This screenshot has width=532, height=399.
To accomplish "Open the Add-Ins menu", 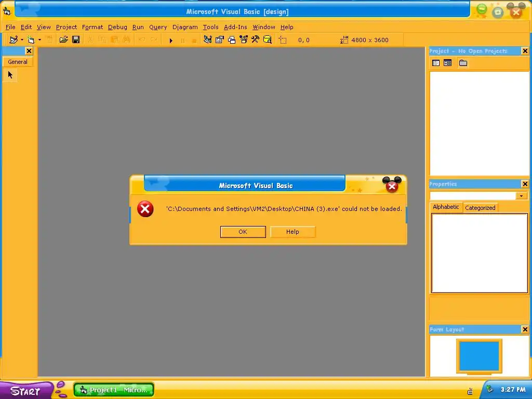I will (x=235, y=27).
